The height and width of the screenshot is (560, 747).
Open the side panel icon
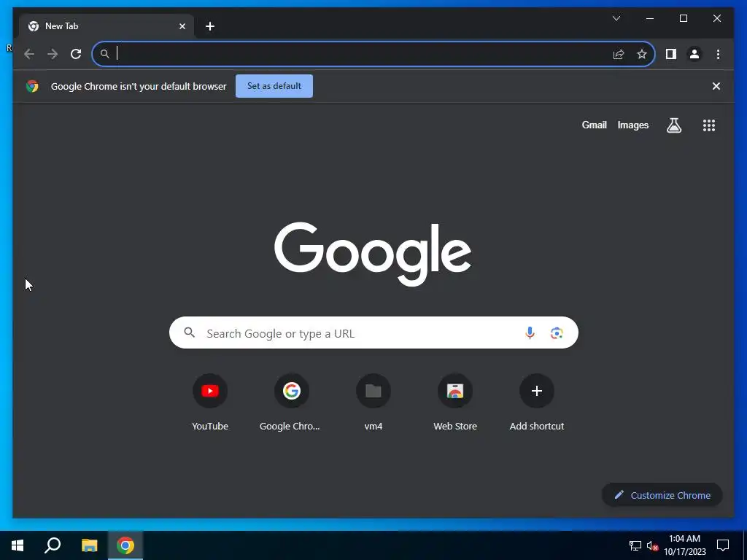point(671,54)
